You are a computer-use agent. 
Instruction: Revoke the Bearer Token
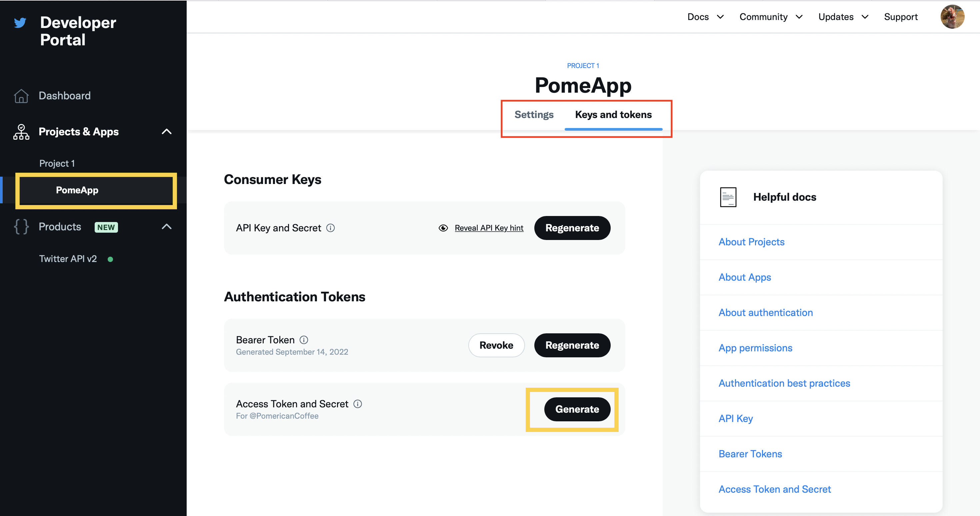tap(496, 345)
